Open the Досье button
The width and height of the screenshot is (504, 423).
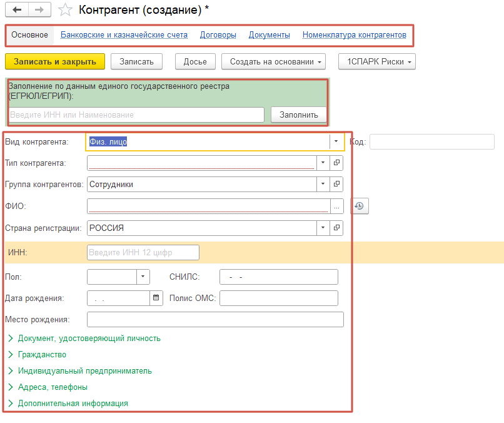[195, 61]
